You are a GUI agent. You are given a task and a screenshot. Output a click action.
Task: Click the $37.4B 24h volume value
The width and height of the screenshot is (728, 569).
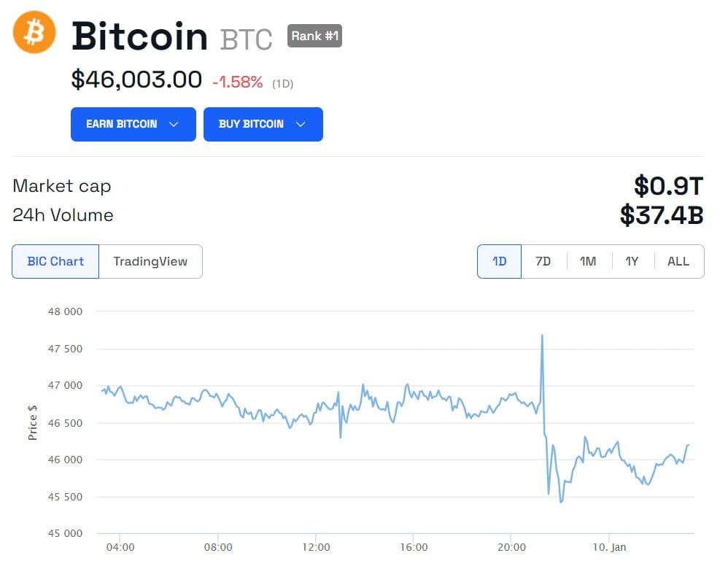[662, 215]
